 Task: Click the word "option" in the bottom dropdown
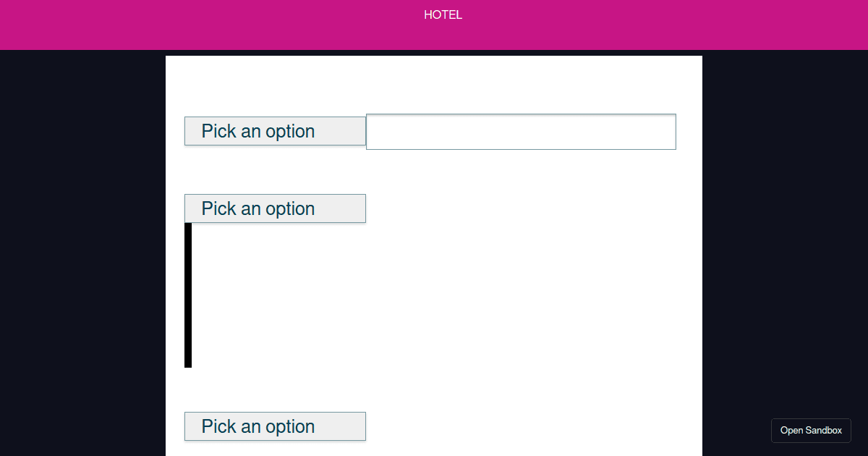pyautogui.click(x=290, y=427)
